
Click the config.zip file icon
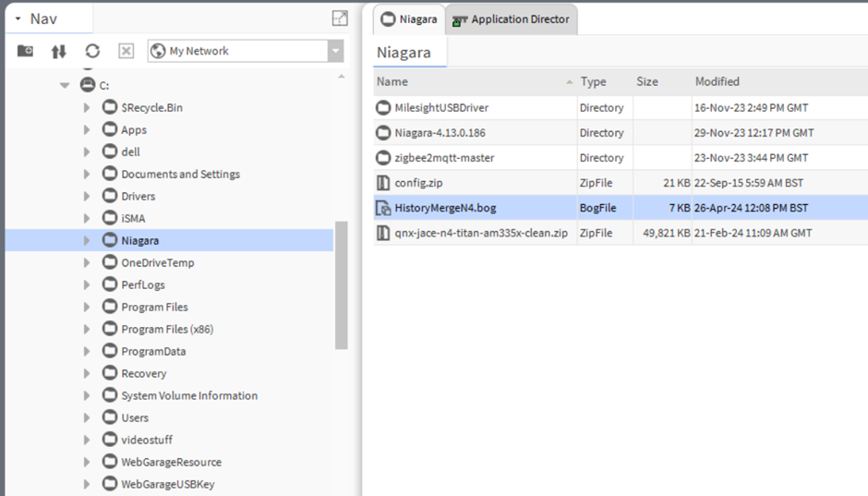point(383,183)
